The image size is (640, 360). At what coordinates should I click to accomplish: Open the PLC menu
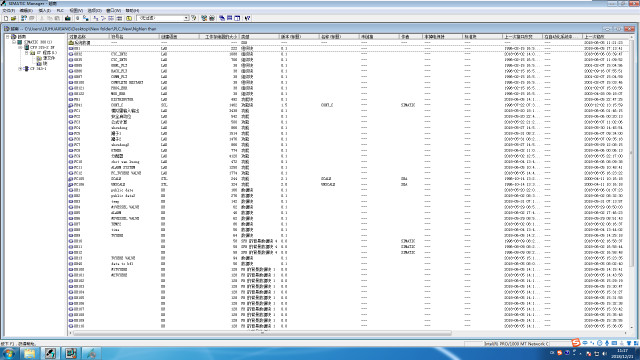pyautogui.click(x=60, y=10)
